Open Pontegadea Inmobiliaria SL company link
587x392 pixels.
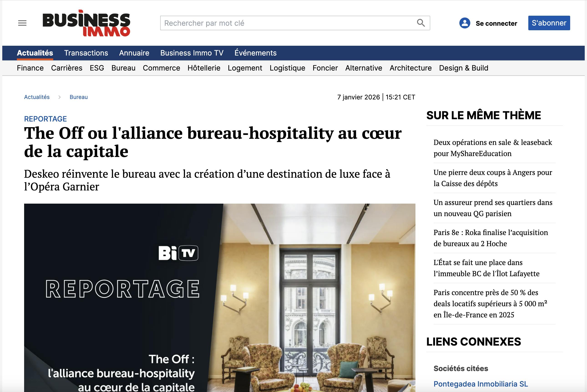click(481, 384)
